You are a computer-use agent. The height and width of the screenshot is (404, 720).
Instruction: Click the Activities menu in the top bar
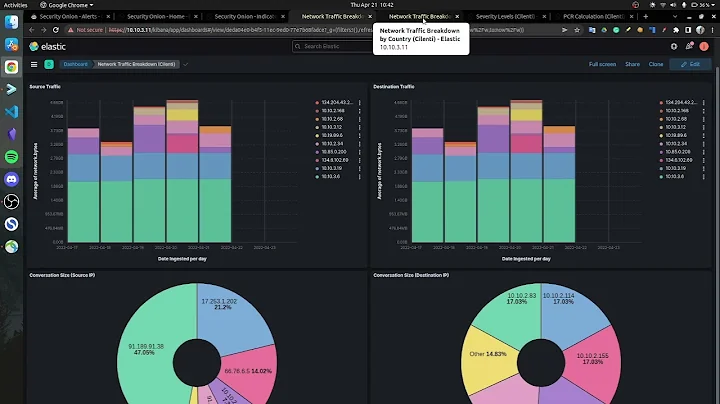tap(16, 5)
